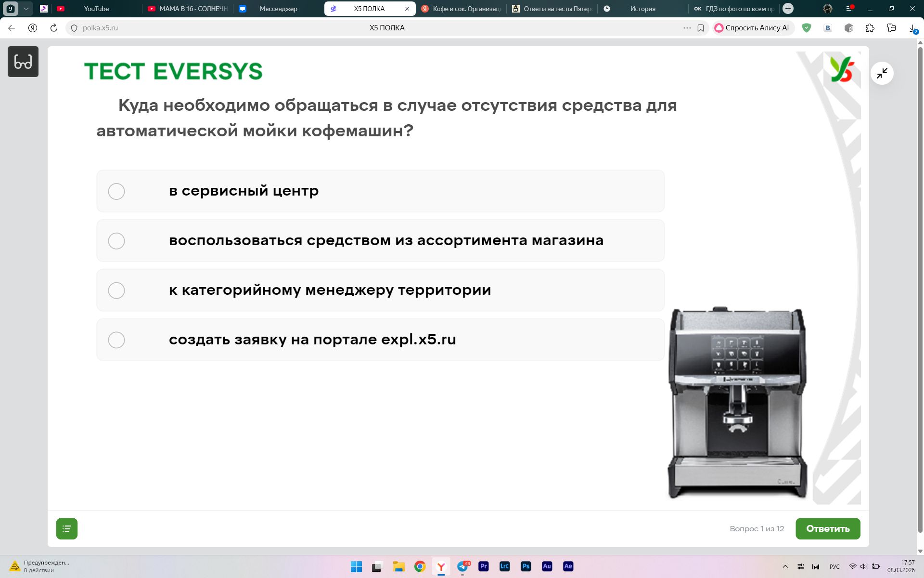
Task: Launch Adobe After Effects from taskbar
Action: (568, 566)
